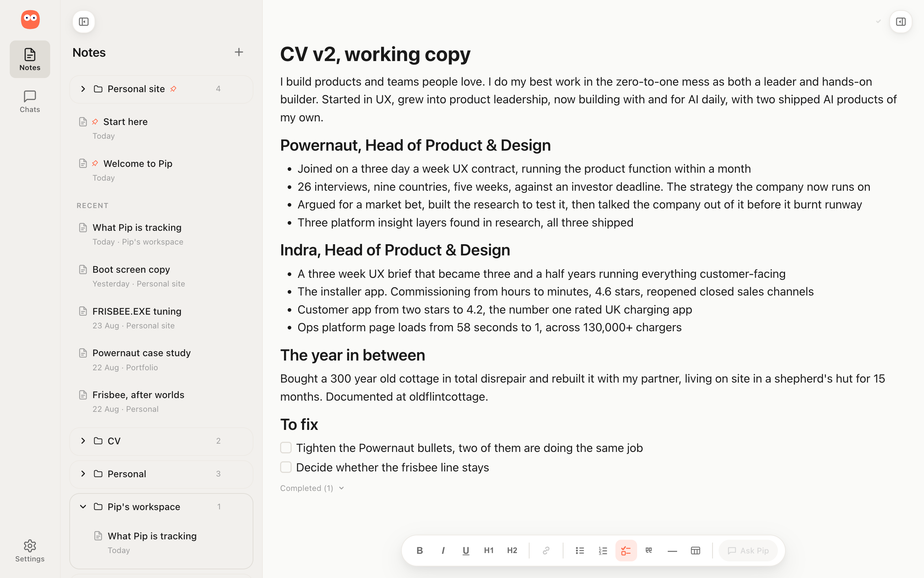Check 'Decide whether the frisbee line stays'
Image resolution: width=924 pixels, height=578 pixels.
click(286, 467)
